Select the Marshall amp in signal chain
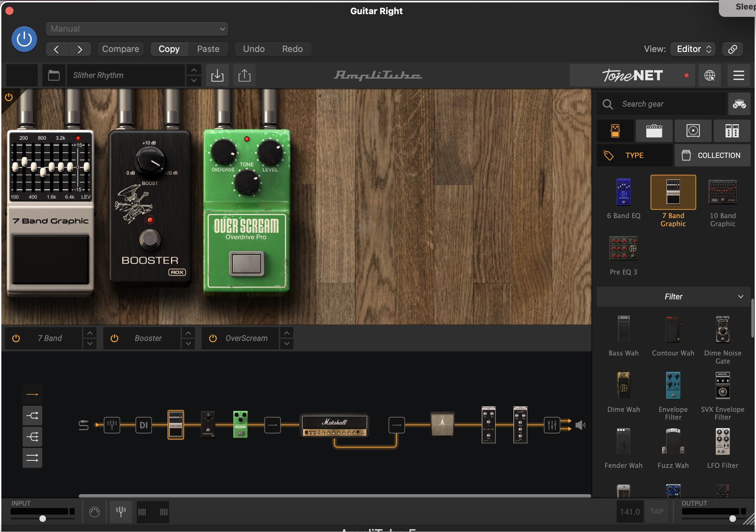756x532 pixels. (x=334, y=425)
